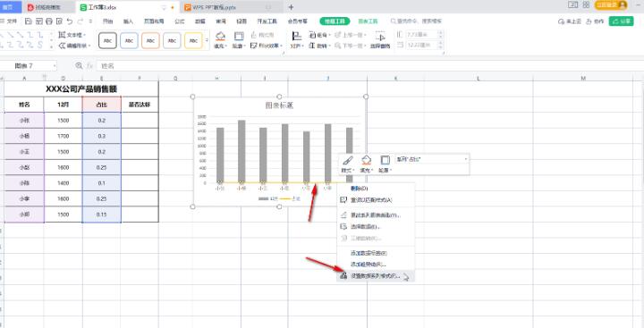Go to the 首页 home tab
The image size is (644, 328).
(x=10, y=7)
